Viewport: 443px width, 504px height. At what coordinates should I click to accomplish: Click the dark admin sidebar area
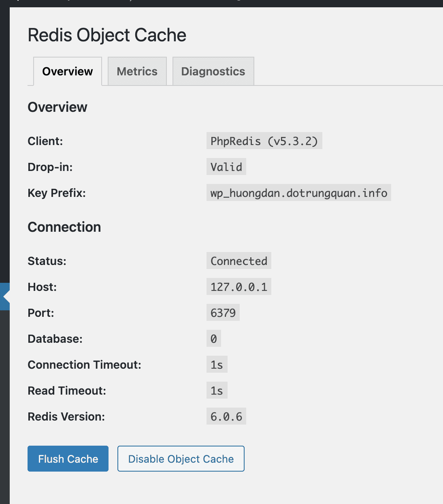[4, 162]
